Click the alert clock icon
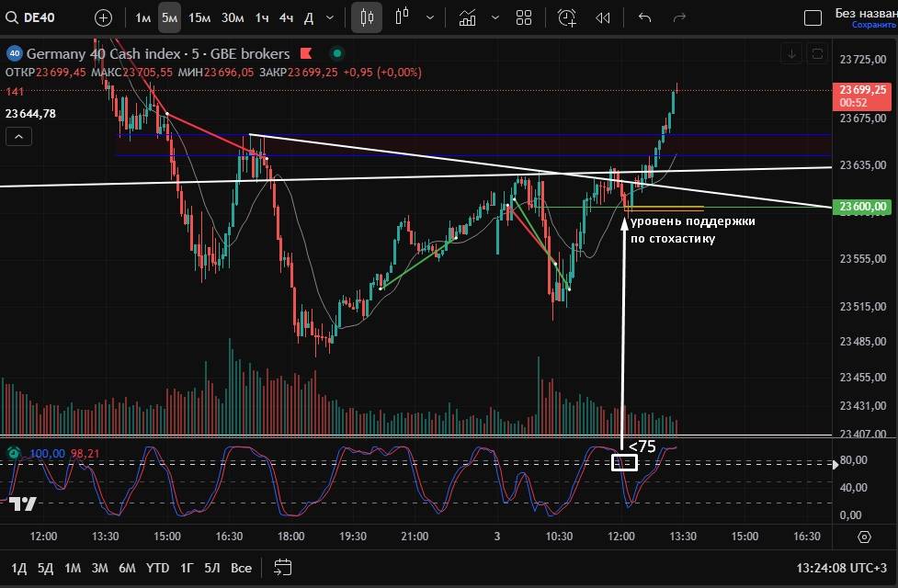The height and width of the screenshot is (588, 898). [x=566, y=17]
